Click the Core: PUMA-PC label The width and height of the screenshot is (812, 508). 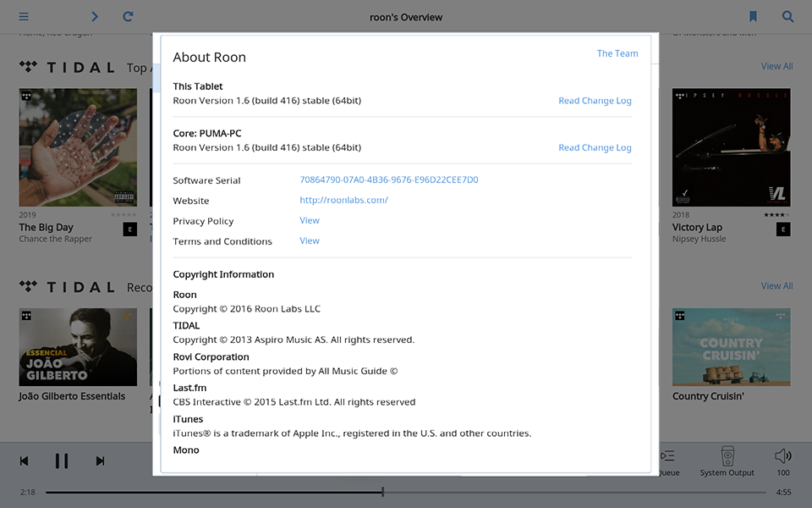[207, 133]
